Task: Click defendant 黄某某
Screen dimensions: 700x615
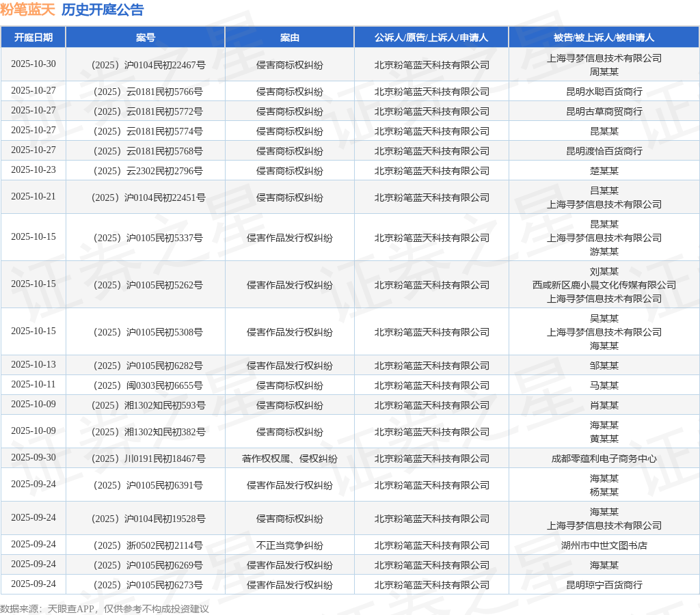Action: pyautogui.click(x=604, y=439)
